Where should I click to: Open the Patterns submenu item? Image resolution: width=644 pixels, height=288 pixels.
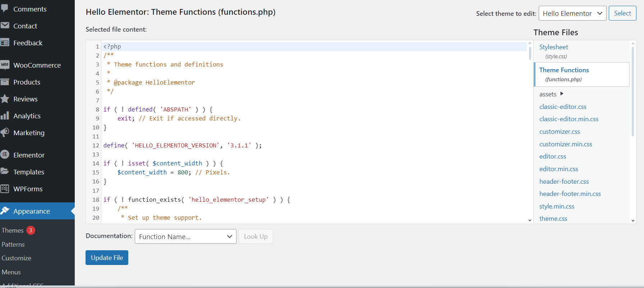13,244
